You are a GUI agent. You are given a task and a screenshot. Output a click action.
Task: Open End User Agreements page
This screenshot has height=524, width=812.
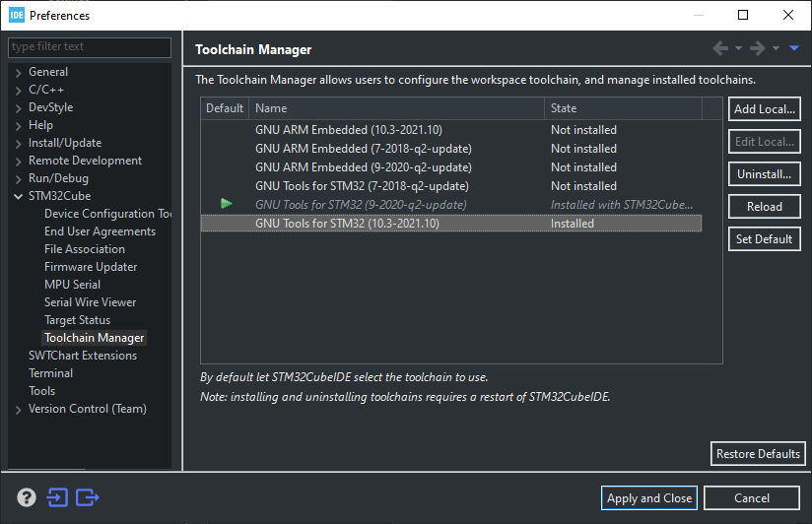[x=100, y=230]
